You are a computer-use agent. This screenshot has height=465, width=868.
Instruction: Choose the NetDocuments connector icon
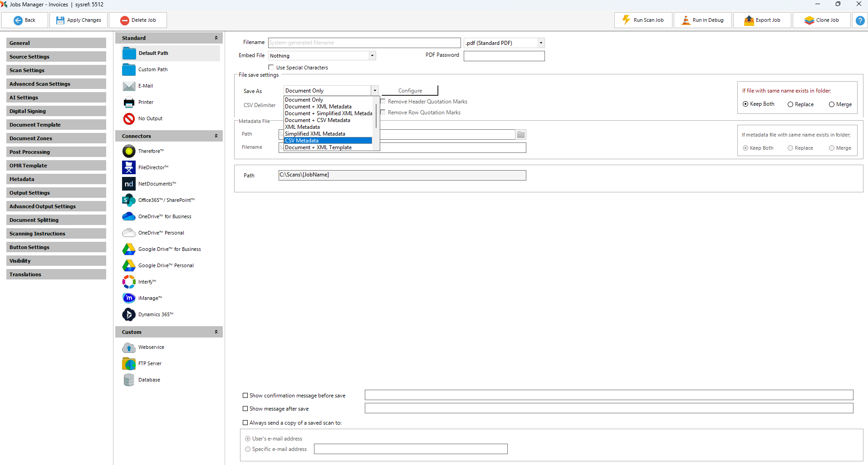click(x=129, y=184)
